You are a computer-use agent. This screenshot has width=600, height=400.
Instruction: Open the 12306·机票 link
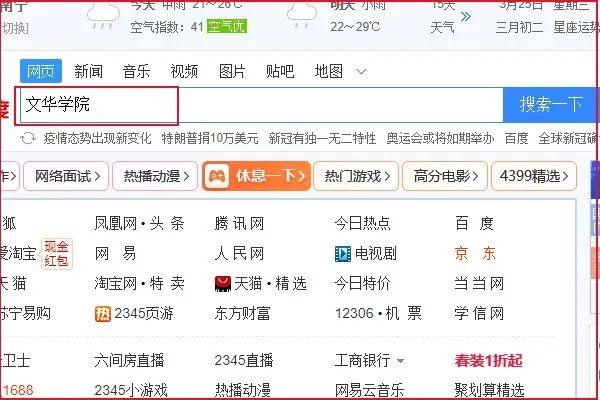[378, 313]
